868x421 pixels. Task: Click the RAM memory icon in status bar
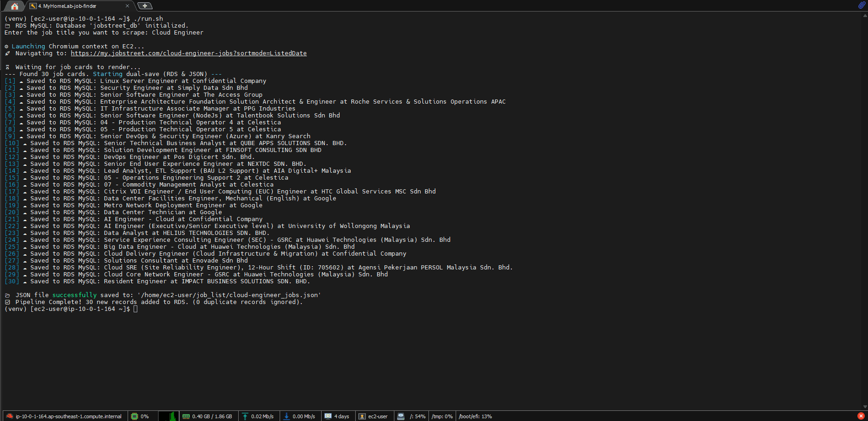click(x=186, y=416)
